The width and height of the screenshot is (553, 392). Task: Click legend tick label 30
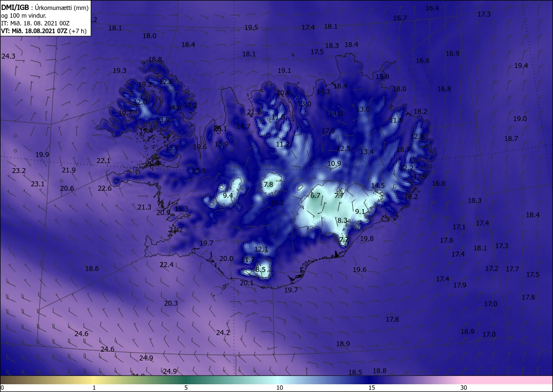click(464, 388)
